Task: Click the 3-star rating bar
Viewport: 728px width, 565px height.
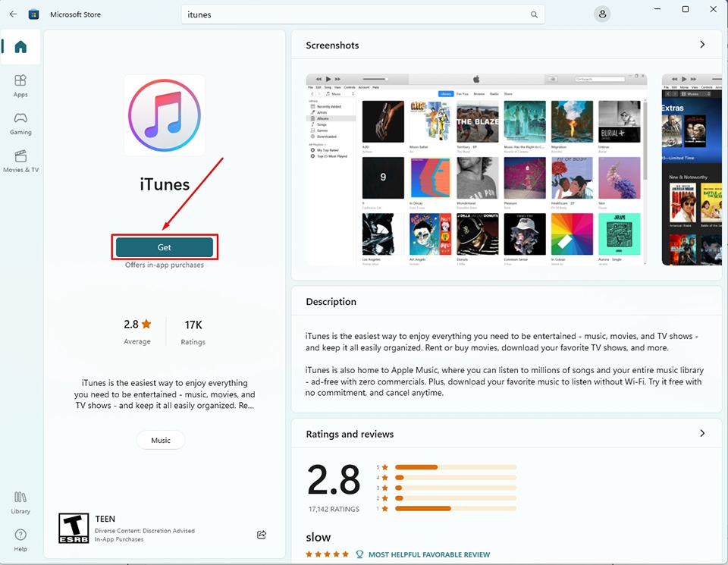Action: coord(456,488)
